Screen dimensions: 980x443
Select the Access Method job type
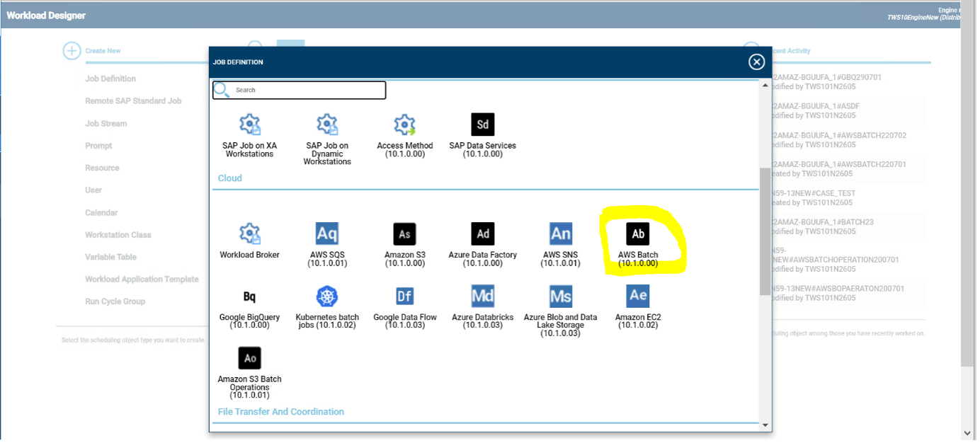click(x=405, y=125)
